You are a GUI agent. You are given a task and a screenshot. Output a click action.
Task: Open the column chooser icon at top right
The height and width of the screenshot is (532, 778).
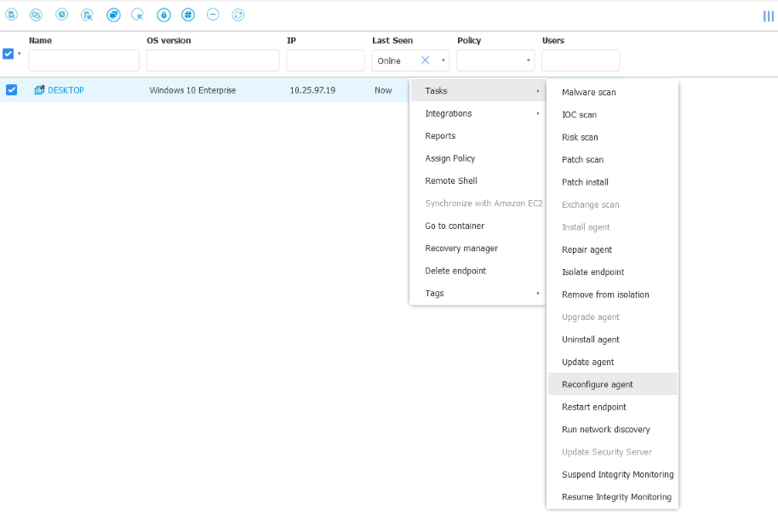pyautogui.click(x=768, y=15)
